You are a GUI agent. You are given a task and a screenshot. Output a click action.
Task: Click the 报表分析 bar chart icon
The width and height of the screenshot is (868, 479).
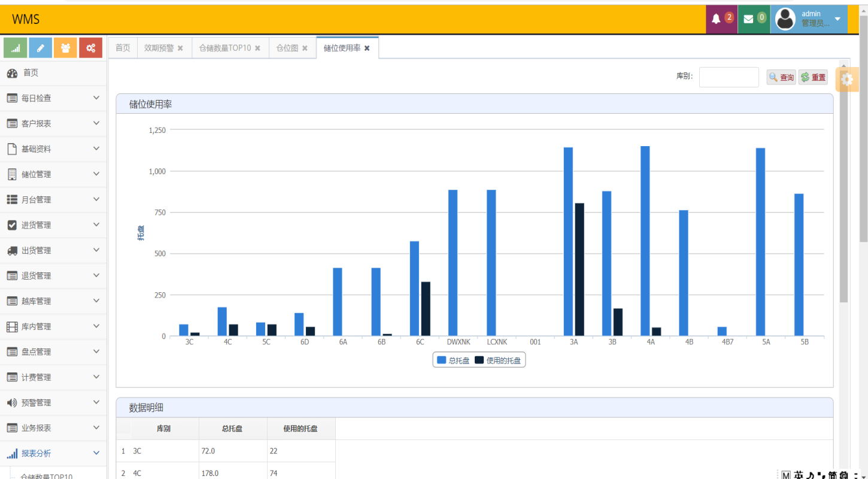[12, 453]
